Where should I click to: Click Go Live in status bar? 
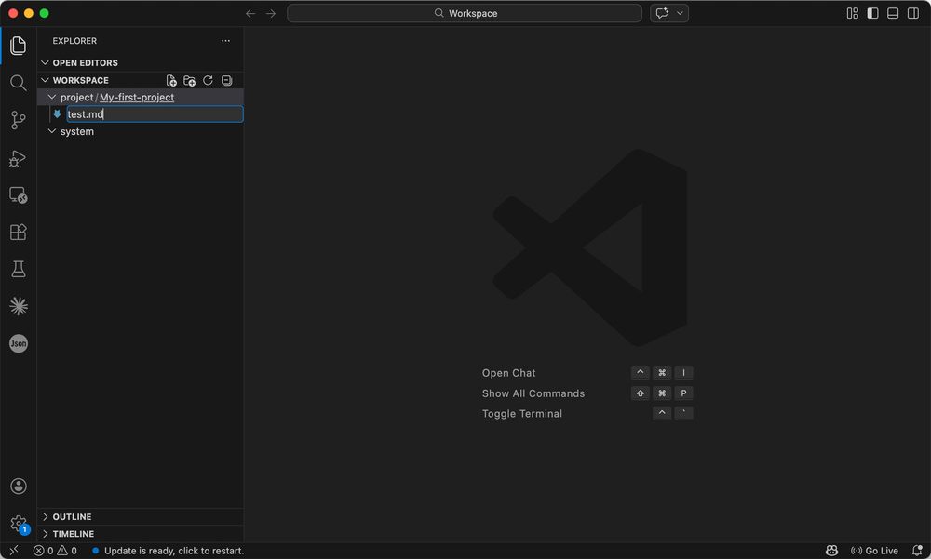(x=875, y=551)
